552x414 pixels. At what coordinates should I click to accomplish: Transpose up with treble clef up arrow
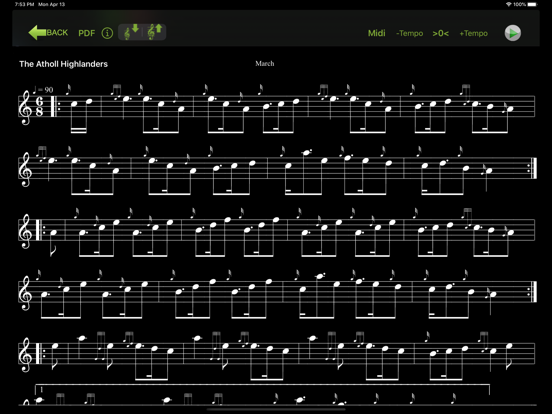pos(155,32)
